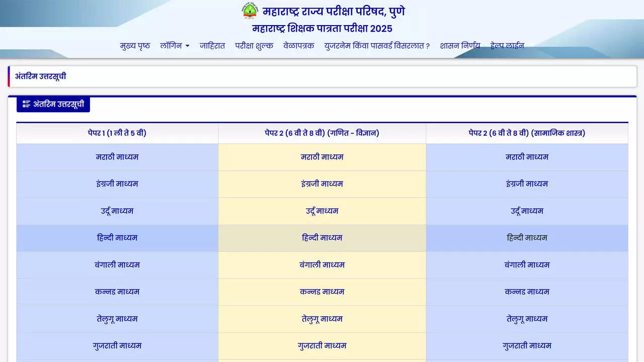Open the शासन निर्णय menu item
Screen dimensions: 644x362
460,46
